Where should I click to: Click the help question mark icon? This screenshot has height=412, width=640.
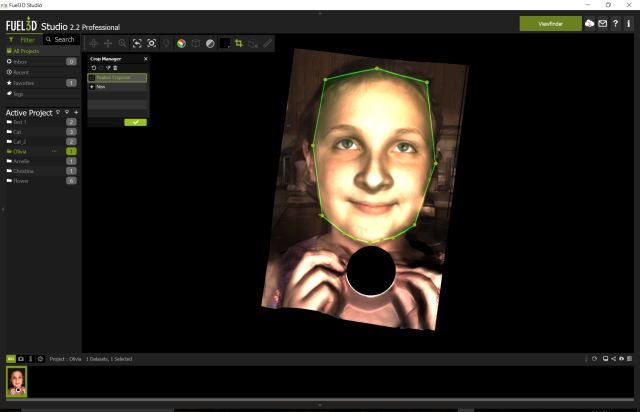point(616,23)
